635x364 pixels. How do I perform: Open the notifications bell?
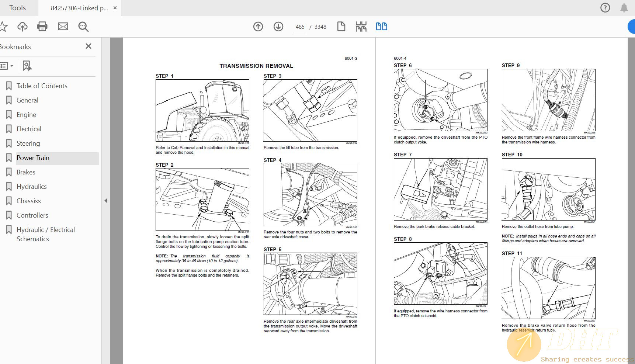tap(624, 8)
